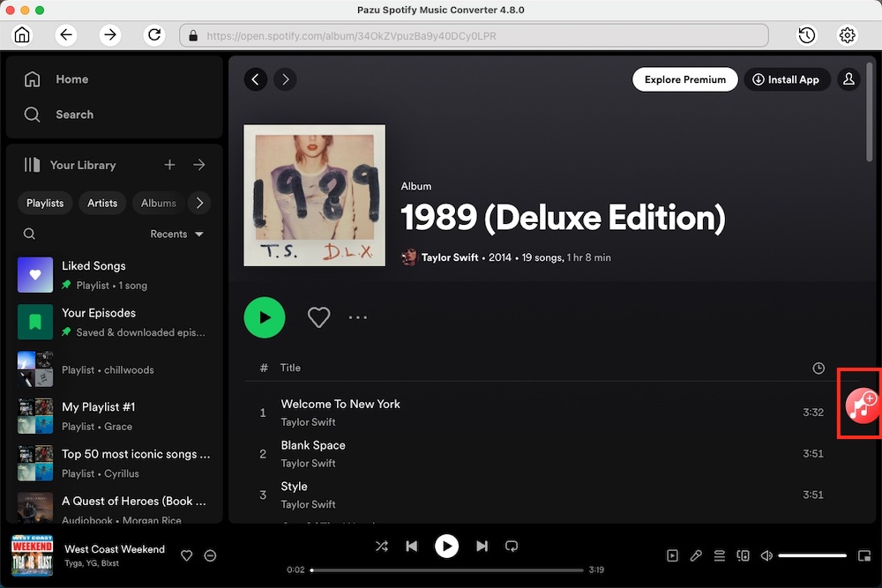Click the red Add to convert list icon
The height and width of the screenshot is (588, 882).
861,406
